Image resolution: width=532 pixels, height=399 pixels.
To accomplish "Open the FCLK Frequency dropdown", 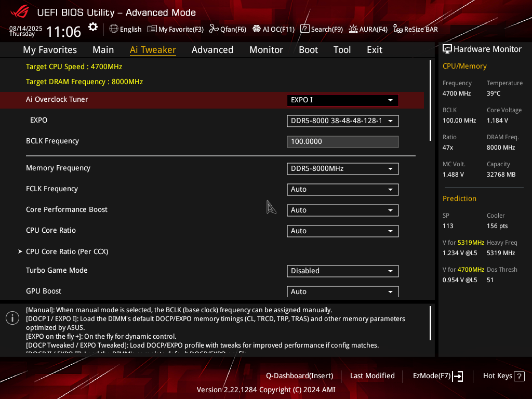I will pos(343,189).
